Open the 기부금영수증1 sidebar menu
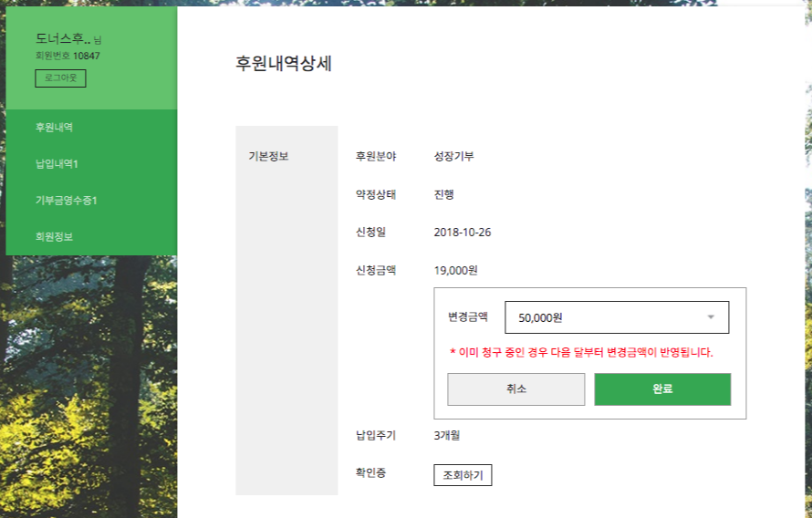812x518 pixels. click(x=67, y=201)
